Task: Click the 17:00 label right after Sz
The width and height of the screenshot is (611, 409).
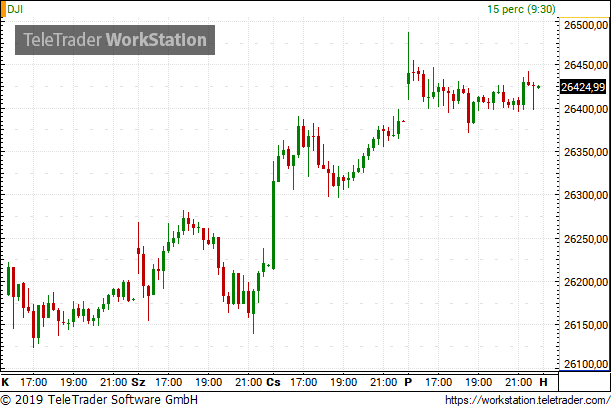Action: pos(168,382)
